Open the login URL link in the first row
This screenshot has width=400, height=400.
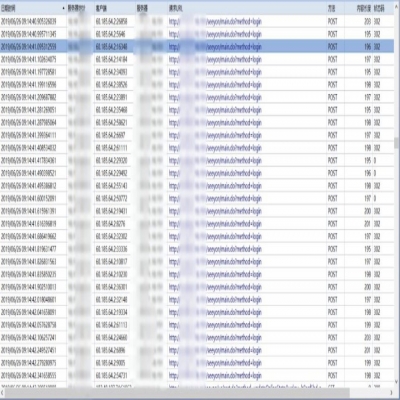(x=215, y=22)
